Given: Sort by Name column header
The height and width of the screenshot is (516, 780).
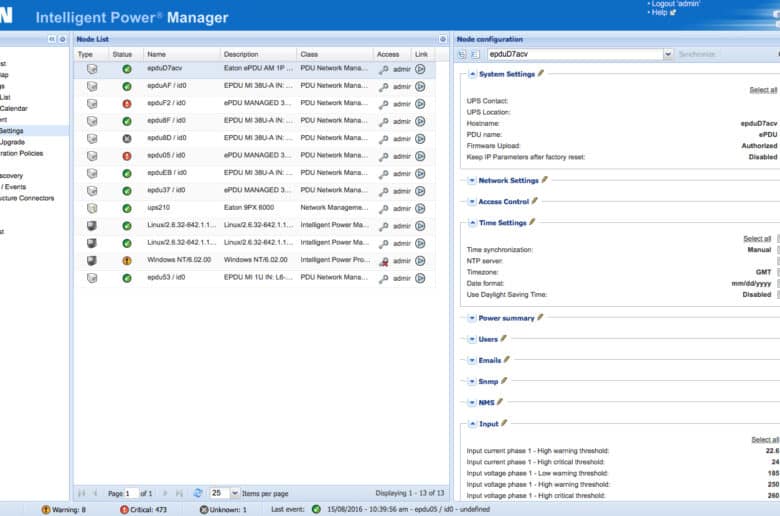Looking at the screenshot, I should 156,54.
